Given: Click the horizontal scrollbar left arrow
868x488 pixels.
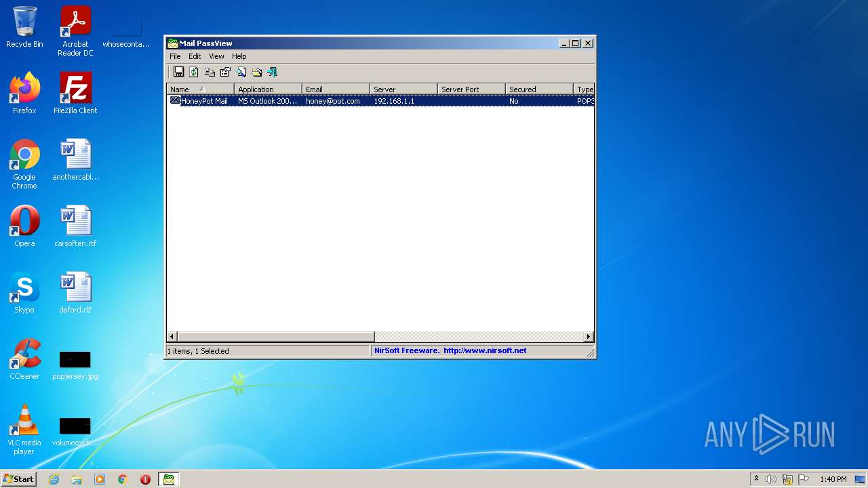Looking at the screenshot, I should pyautogui.click(x=172, y=337).
